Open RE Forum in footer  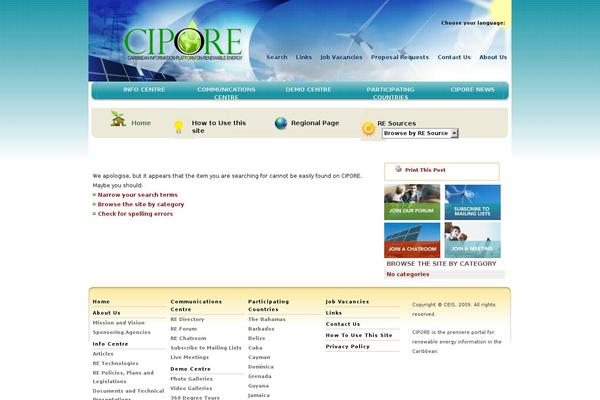pyautogui.click(x=183, y=329)
